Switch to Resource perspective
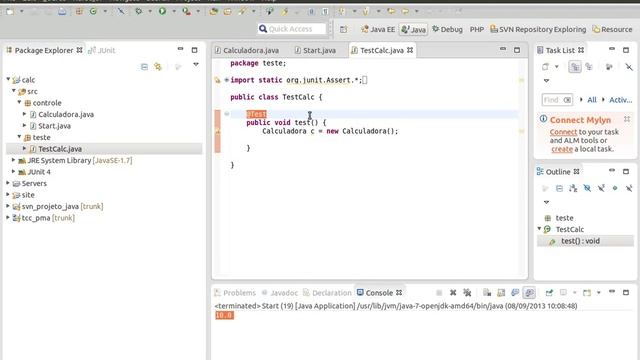Screen dimensions: 640x360 (612, 29)
